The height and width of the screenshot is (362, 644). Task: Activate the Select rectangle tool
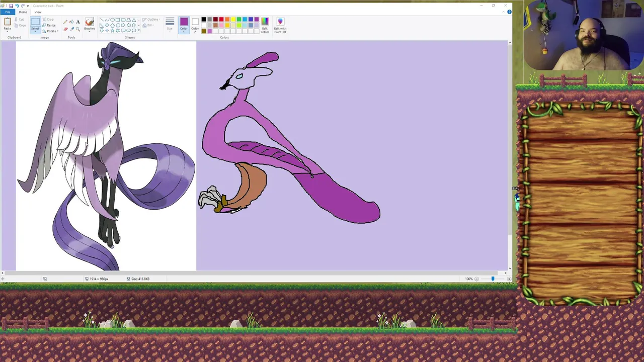[35, 22]
